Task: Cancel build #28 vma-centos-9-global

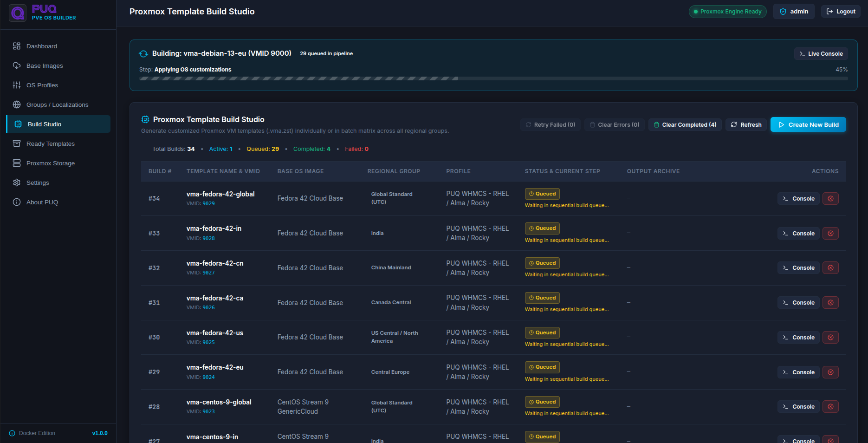Action: point(830,407)
